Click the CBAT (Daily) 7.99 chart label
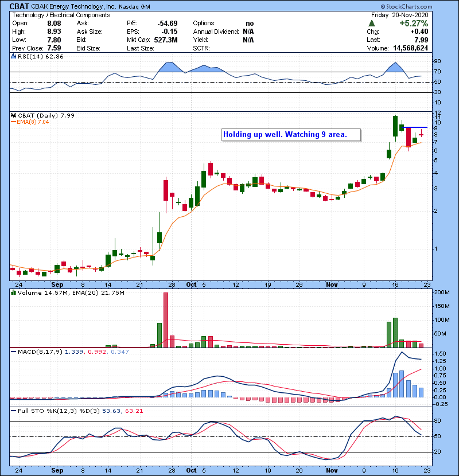This screenshot has height=476, width=459. 46,115
